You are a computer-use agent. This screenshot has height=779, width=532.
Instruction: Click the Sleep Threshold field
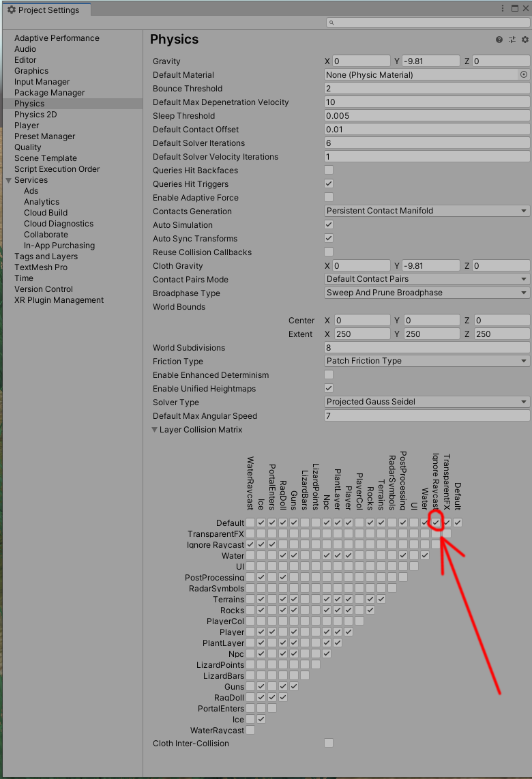tap(427, 116)
